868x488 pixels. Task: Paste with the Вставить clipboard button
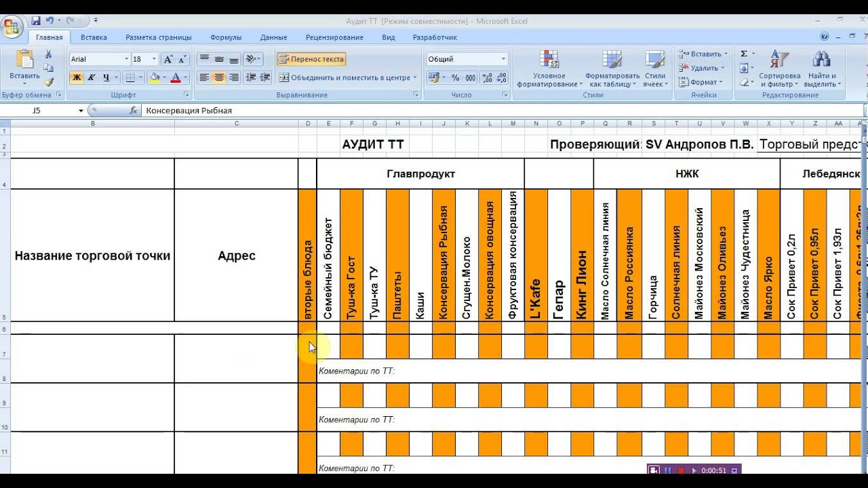tap(24, 66)
